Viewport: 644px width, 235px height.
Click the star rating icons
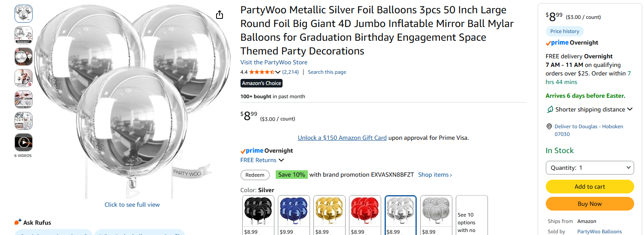click(262, 72)
